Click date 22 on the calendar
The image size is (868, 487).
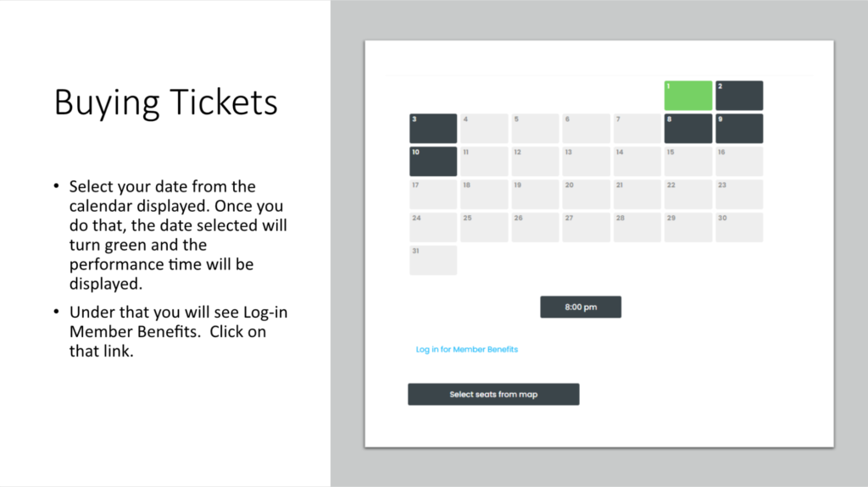pyautogui.click(x=687, y=195)
